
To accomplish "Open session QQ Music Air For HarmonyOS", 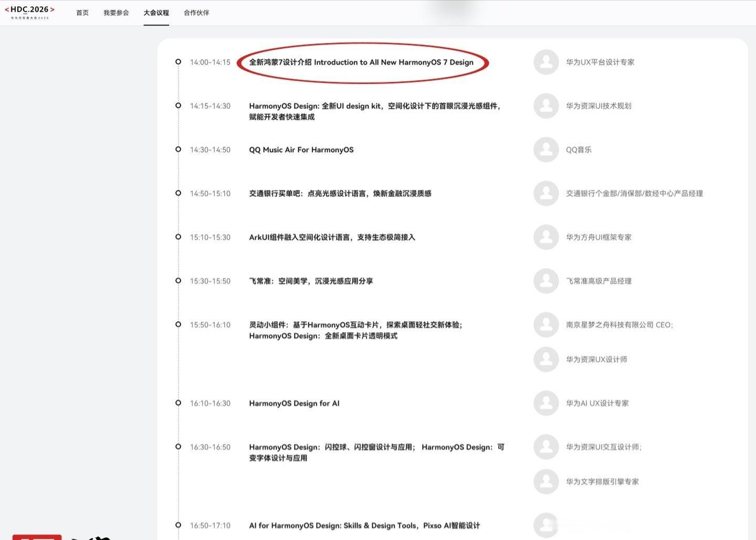I will (x=301, y=150).
